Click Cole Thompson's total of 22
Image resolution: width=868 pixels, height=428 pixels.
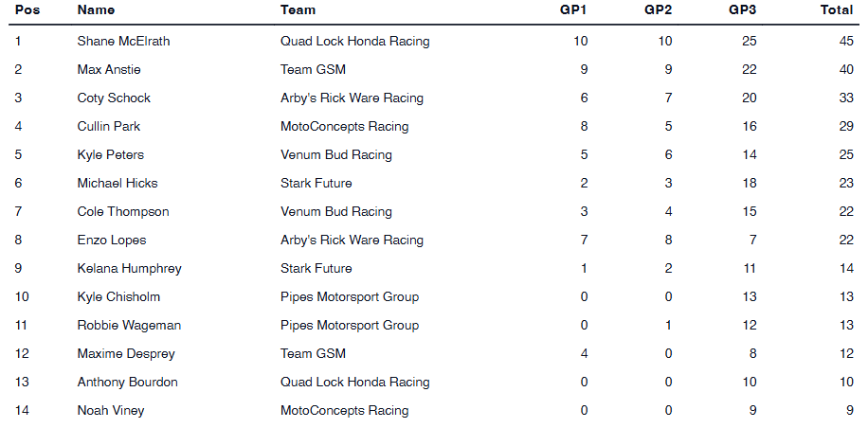(844, 212)
